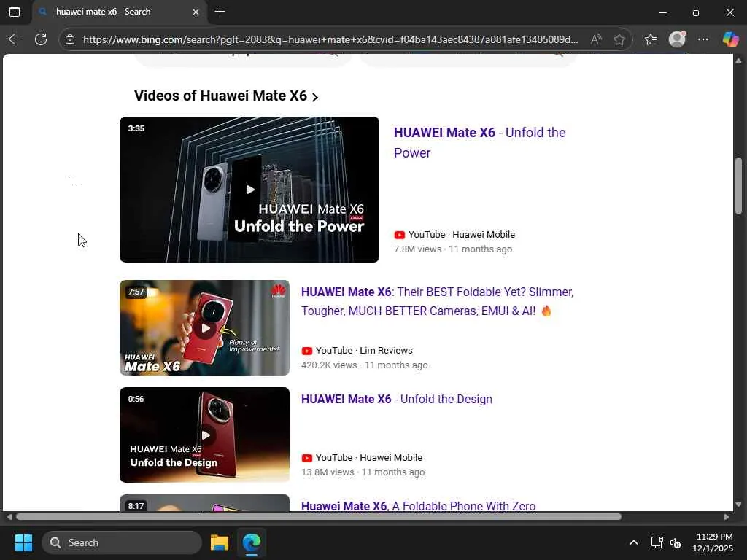This screenshot has width=747, height=560.
Task: Click '420.2K views · 11 months ago' text
Action: (365, 365)
